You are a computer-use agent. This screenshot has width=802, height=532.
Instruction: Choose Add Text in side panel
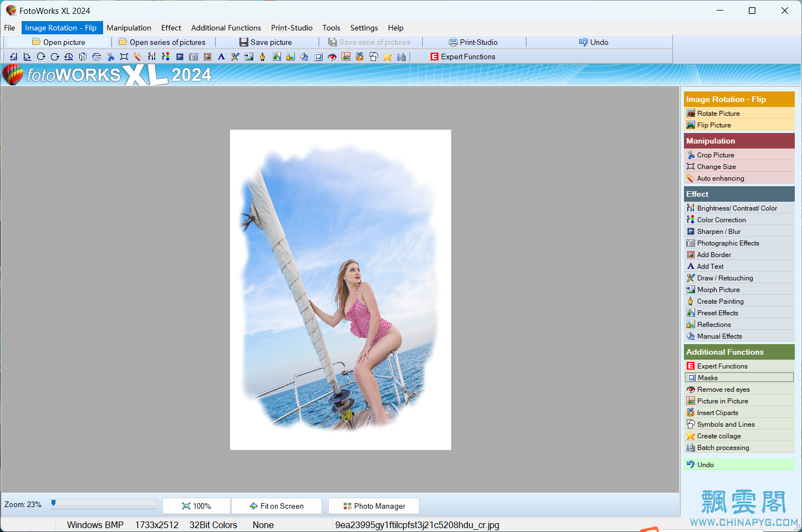point(739,266)
